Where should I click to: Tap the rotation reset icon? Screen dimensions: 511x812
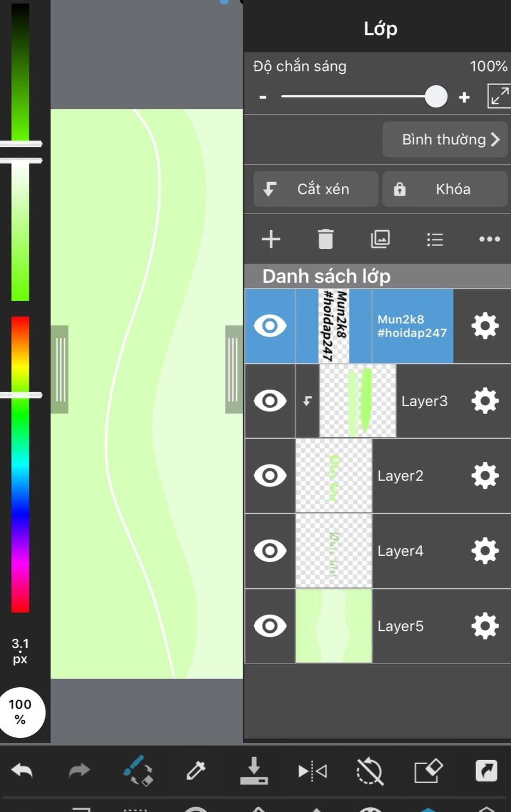pyautogui.click(x=370, y=771)
